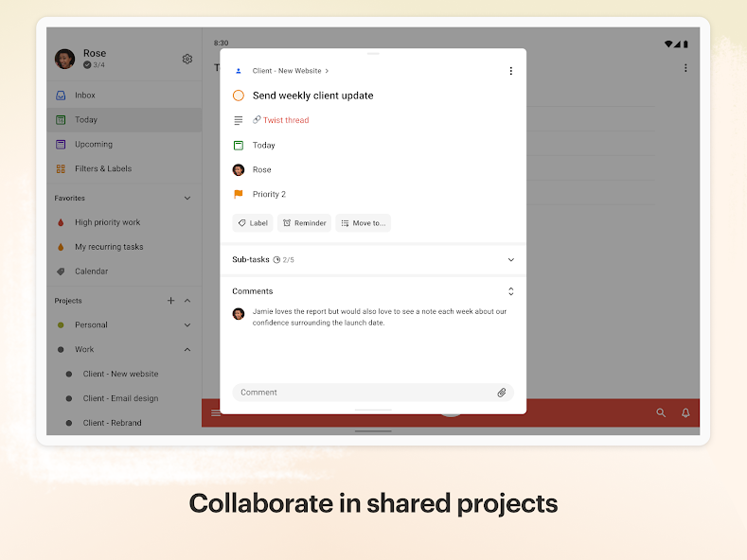Screen dimensions: 747x560
Task: Open Today view three-dot menu
Action: (x=685, y=68)
